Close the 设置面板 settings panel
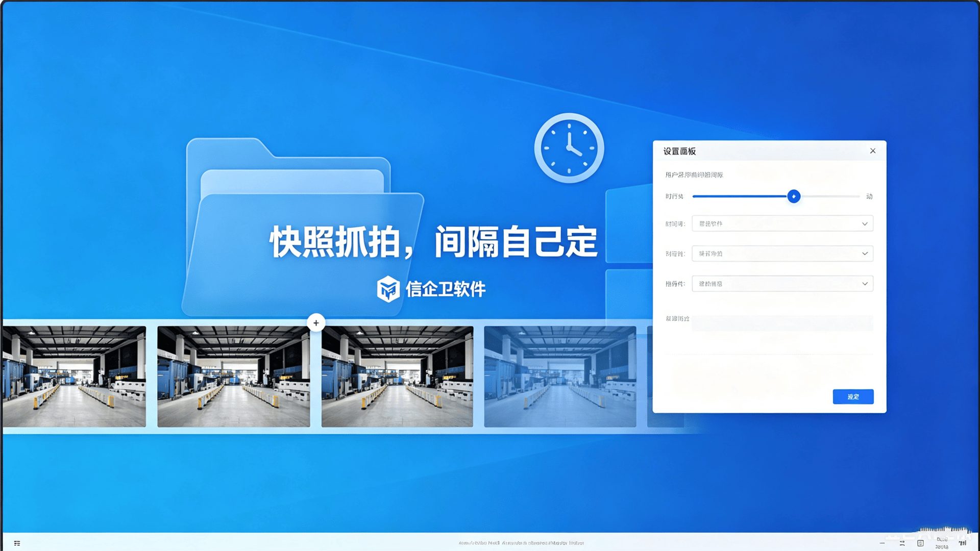Image resolution: width=980 pixels, height=551 pixels. coord(873,151)
